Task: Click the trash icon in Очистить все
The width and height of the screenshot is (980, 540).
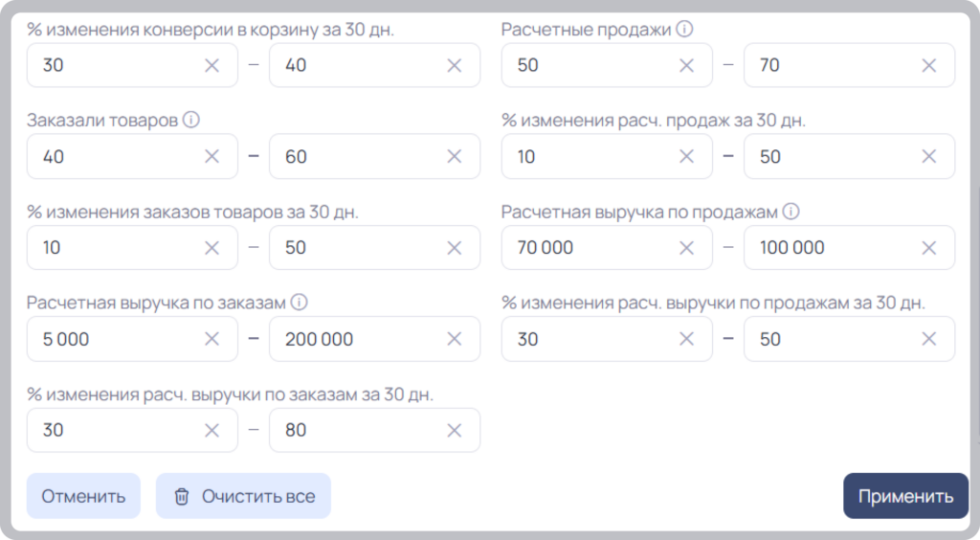Action: point(181,496)
